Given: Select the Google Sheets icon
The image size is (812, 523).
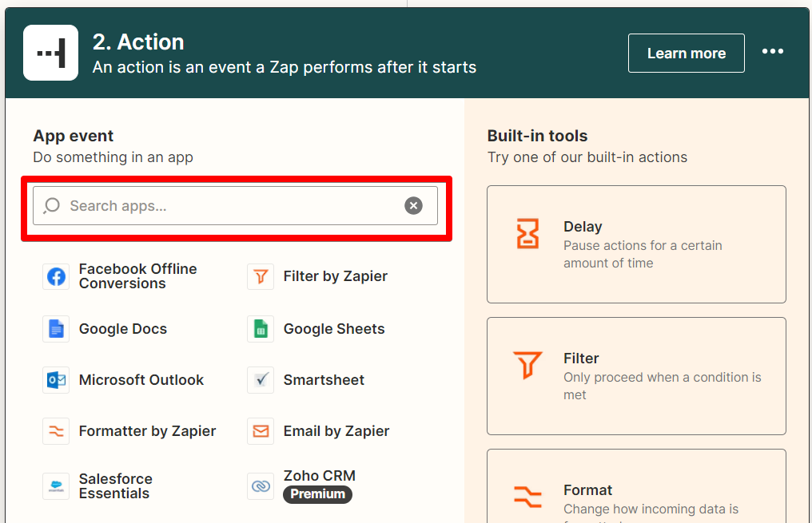Looking at the screenshot, I should tap(261, 329).
